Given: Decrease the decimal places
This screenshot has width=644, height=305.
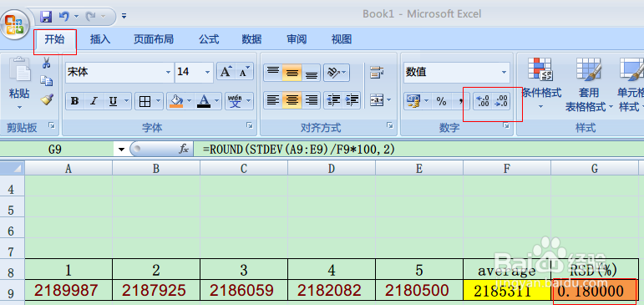Looking at the screenshot, I should [501, 101].
